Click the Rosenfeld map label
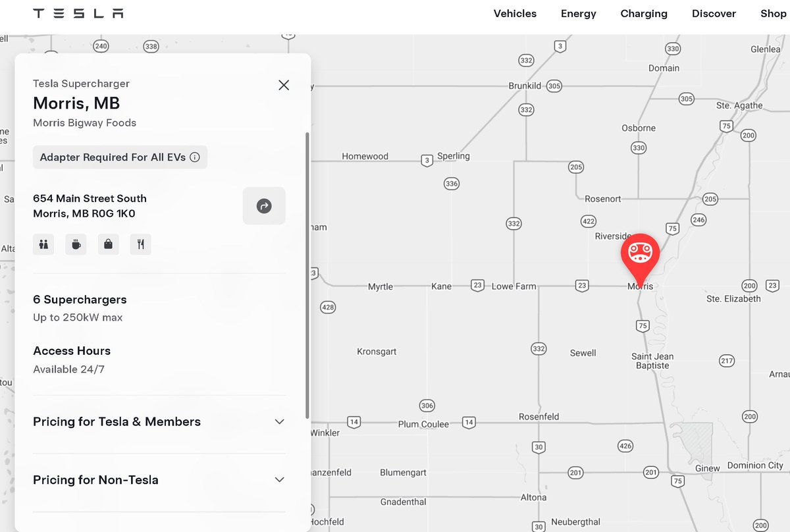This screenshot has width=790, height=532. click(539, 417)
